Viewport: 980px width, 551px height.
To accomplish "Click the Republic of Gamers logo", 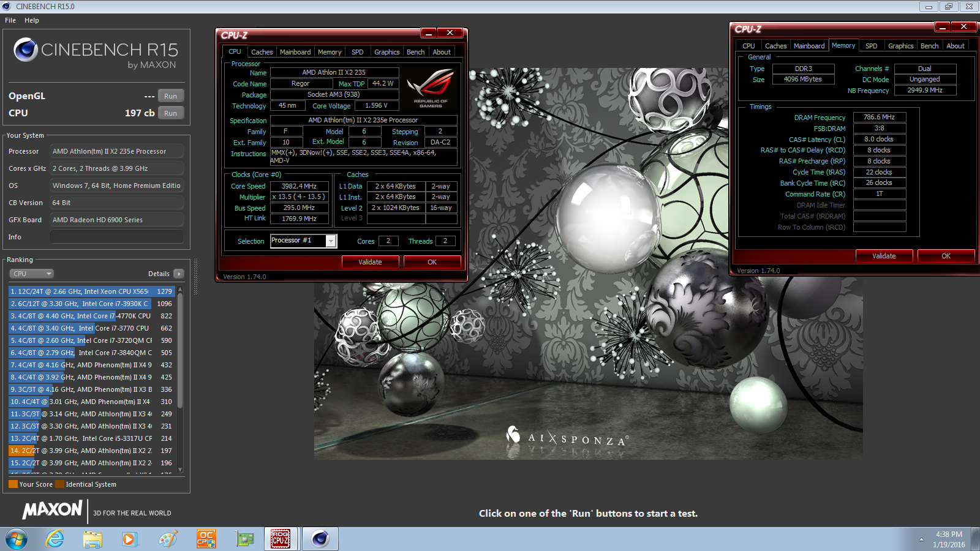I will click(430, 87).
